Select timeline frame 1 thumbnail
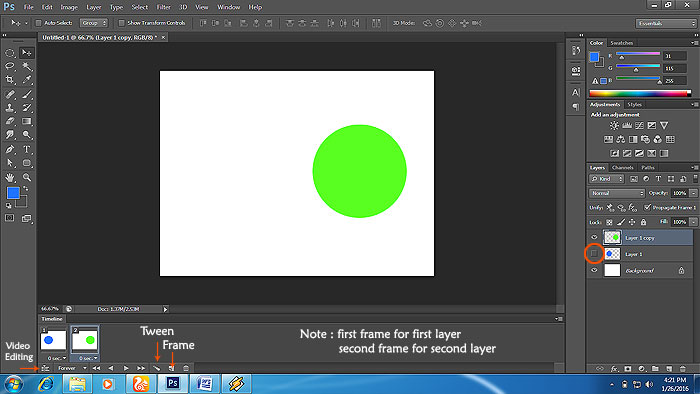The image size is (700, 394). tap(53, 340)
